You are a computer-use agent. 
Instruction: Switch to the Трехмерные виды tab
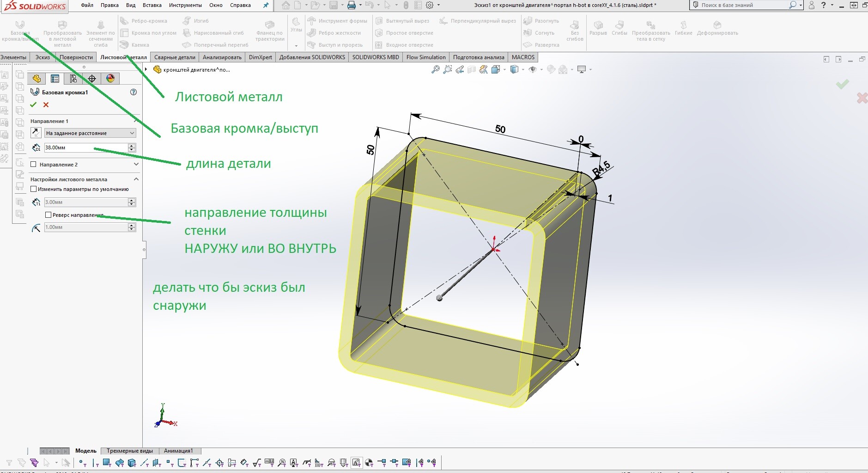[130, 451]
